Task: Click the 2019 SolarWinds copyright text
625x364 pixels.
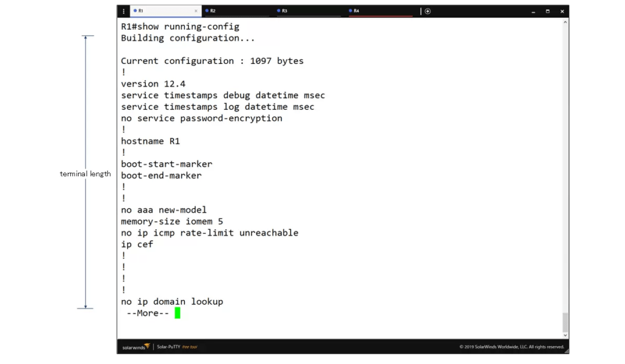Action: 513,346
